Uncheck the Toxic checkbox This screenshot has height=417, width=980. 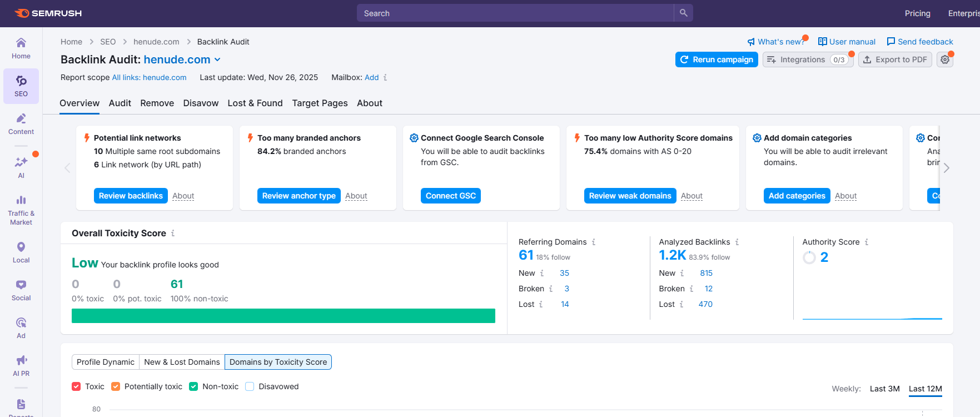point(76,386)
